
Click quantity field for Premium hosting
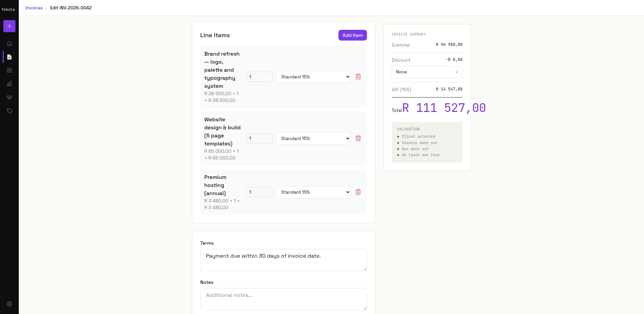[x=260, y=192]
